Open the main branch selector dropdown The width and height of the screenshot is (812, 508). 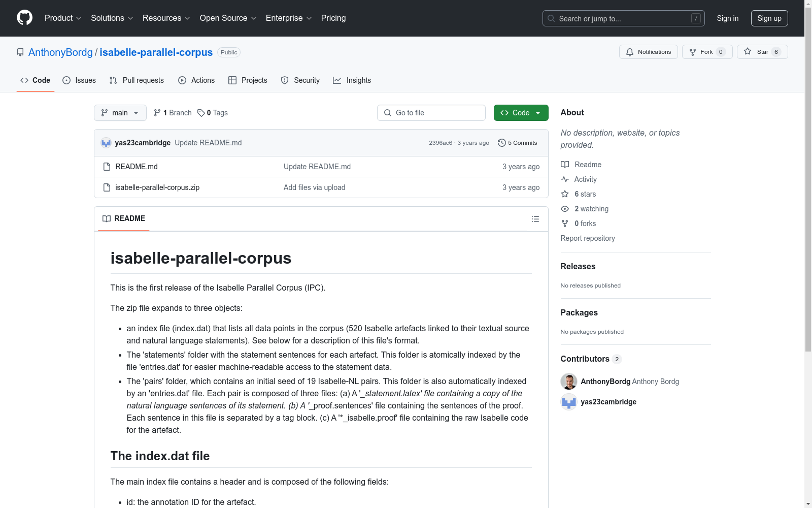120,113
